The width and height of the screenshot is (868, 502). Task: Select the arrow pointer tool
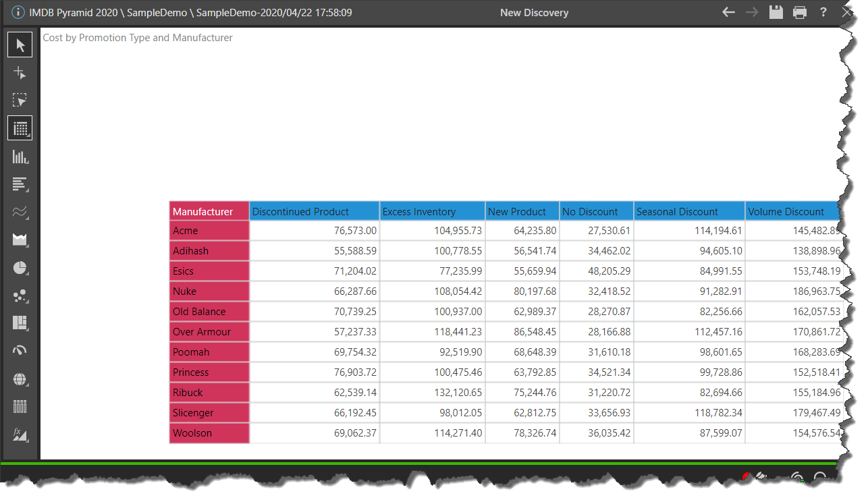coord(20,45)
